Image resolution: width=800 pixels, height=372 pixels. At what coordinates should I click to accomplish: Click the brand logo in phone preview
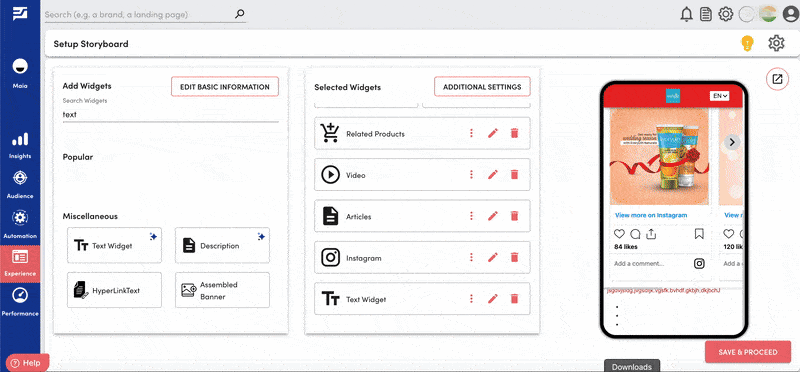[x=673, y=96]
